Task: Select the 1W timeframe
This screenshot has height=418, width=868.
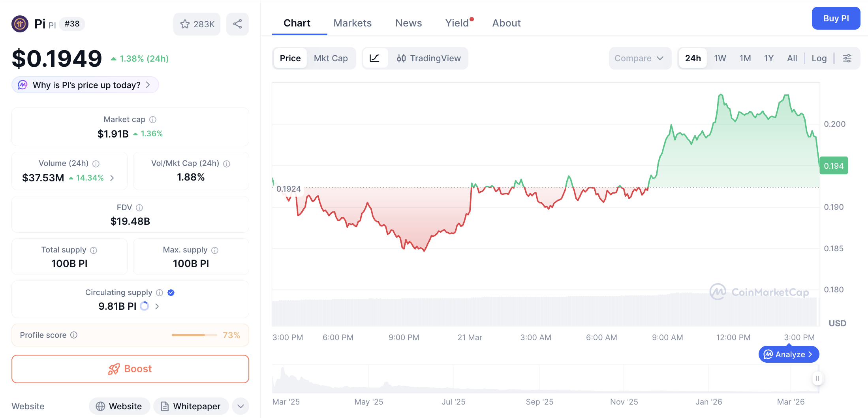Action: click(x=720, y=58)
